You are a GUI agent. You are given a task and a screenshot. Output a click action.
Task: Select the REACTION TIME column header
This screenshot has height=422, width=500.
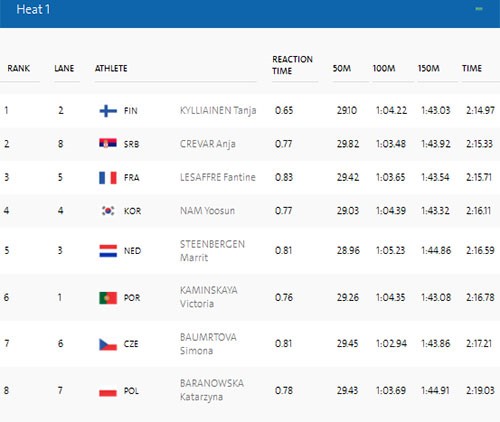point(292,65)
